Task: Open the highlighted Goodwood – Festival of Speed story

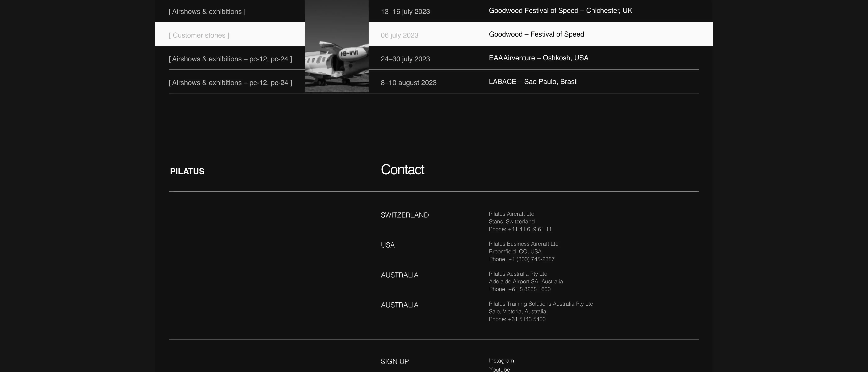Action: 536,34
